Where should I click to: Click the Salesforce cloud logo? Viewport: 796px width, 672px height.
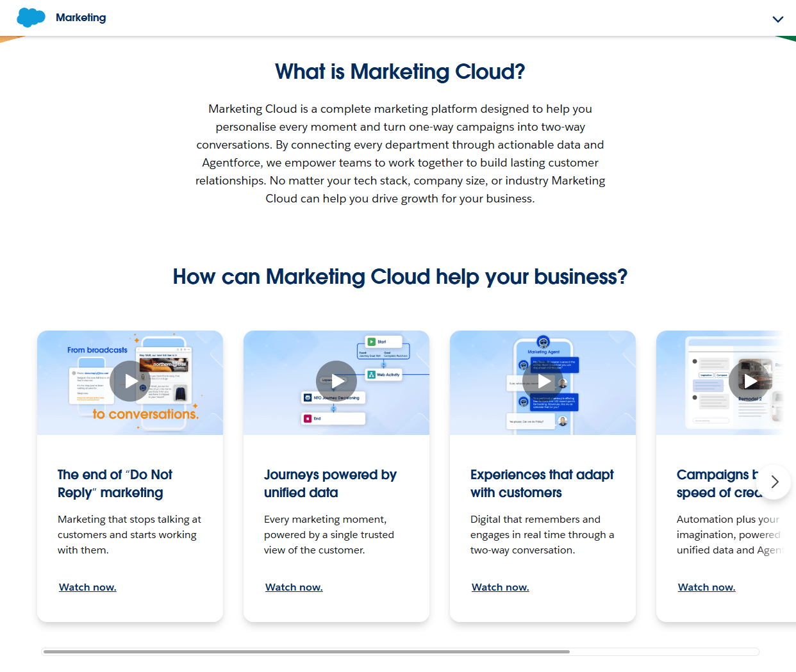pyautogui.click(x=31, y=17)
